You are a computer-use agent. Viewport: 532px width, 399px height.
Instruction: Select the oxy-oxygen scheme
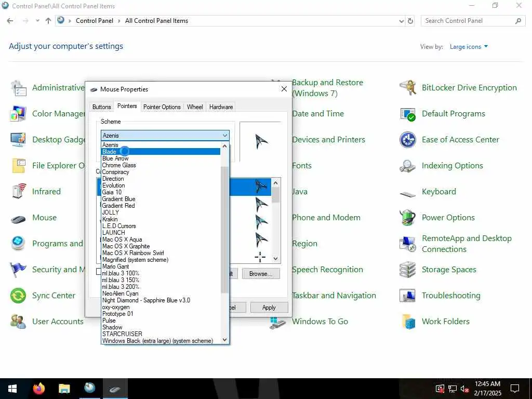click(x=161, y=307)
